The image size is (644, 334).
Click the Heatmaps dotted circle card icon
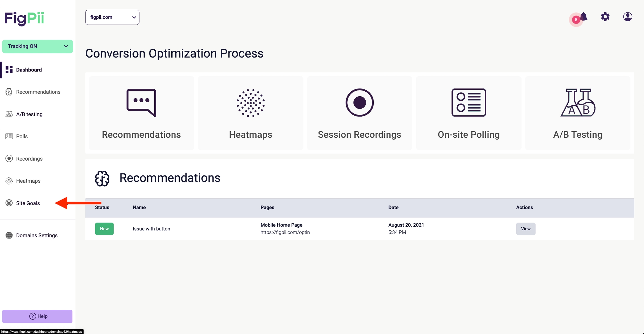[250, 103]
